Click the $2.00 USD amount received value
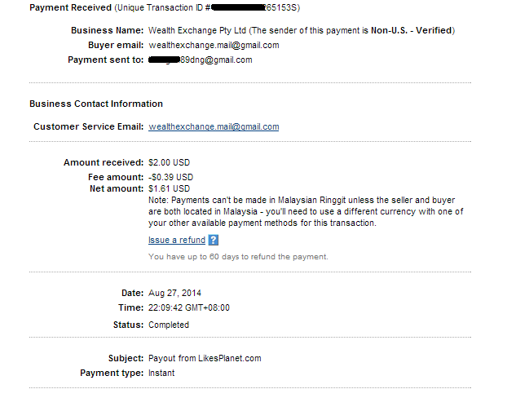516x420 pixels. pos(169,162)
